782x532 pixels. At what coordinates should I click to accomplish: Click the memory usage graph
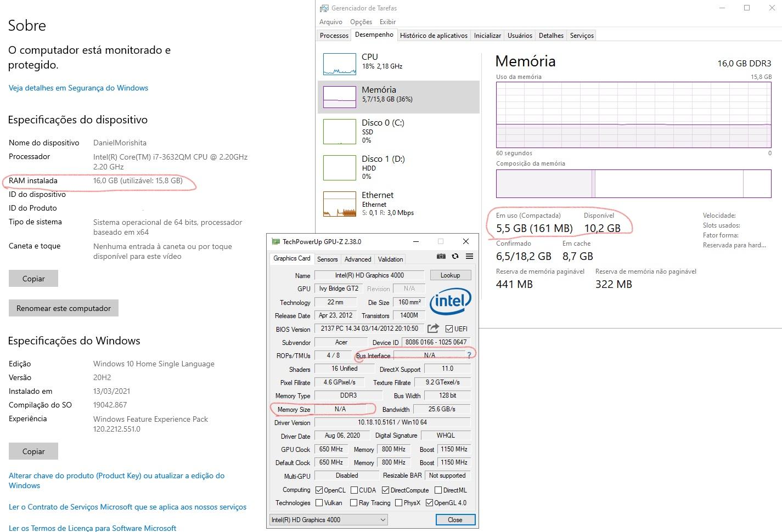634,115
